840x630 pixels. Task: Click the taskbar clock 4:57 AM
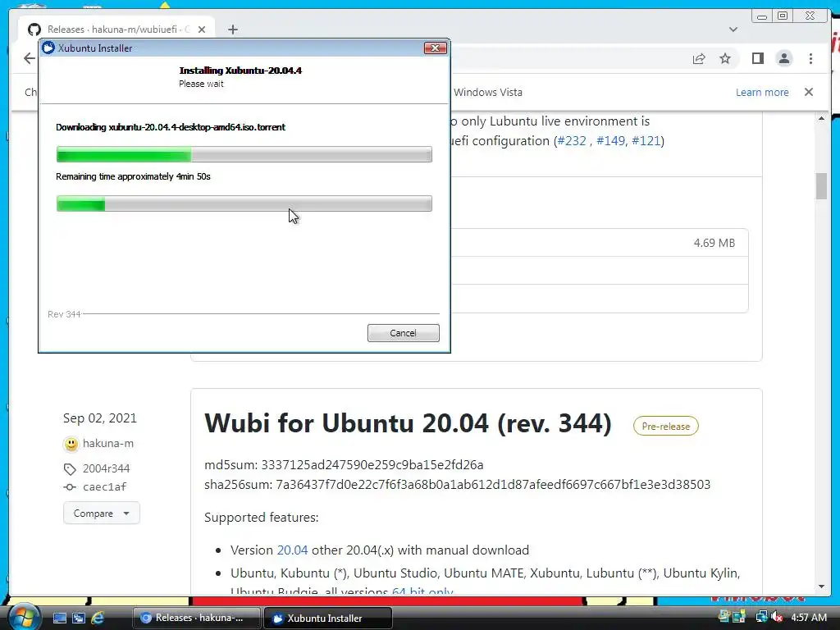808,618
